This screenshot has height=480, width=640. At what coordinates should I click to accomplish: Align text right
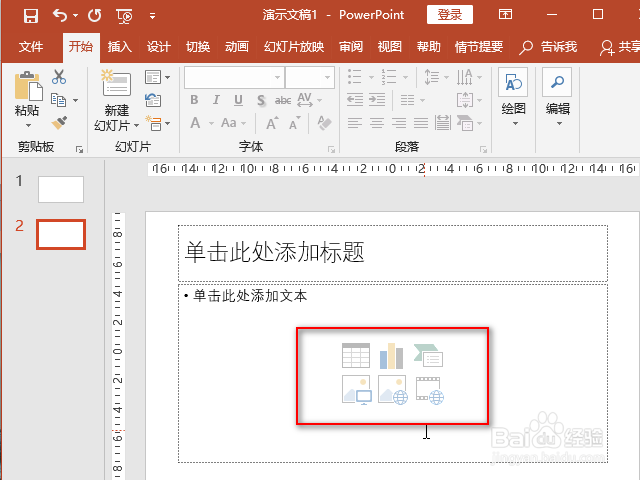[x=399, y=123]
